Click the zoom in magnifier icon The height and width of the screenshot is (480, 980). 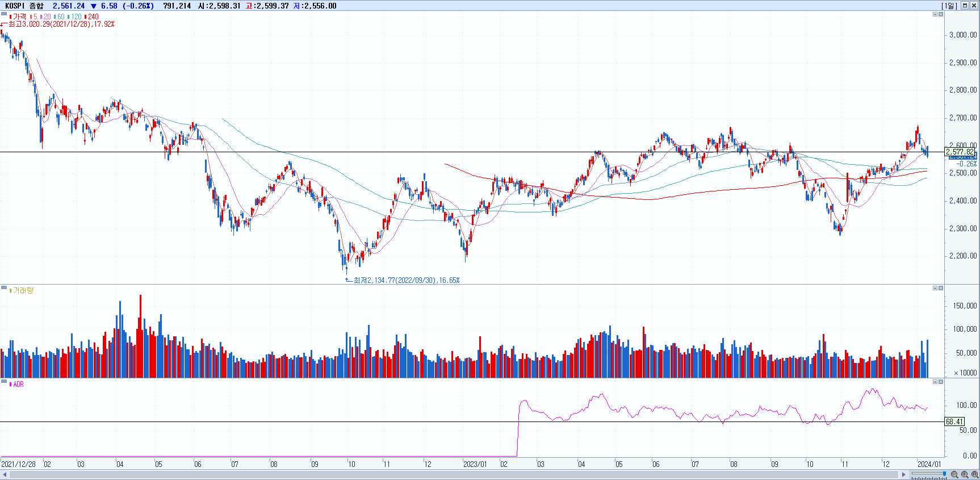[965, 474]
